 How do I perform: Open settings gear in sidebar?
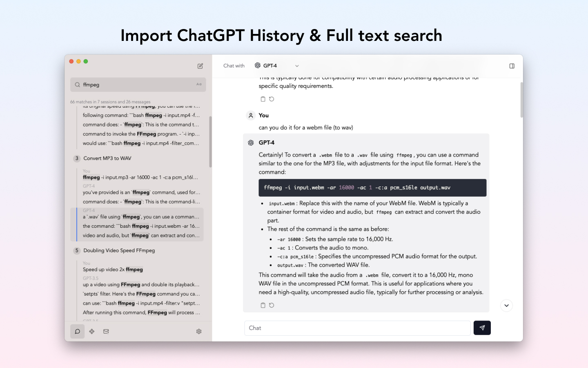tap(199, 331)
